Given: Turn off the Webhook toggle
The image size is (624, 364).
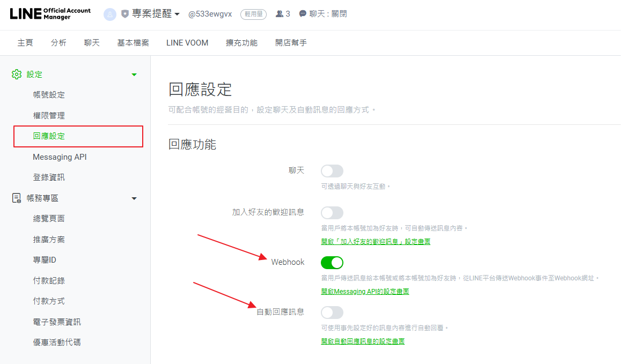Looking at the screenshot, I should tap(332, 263).
